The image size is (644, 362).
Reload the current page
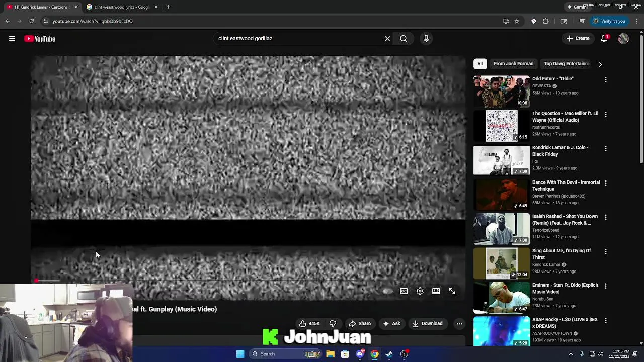click(x=31, y=21)
